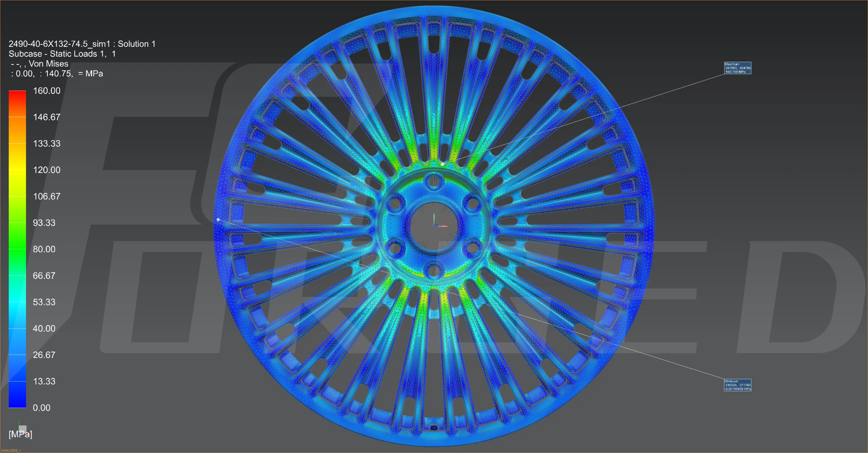The image size is (868, 453).
Task: Click the legend value 13.33
Action: click(x=44, y=381)
